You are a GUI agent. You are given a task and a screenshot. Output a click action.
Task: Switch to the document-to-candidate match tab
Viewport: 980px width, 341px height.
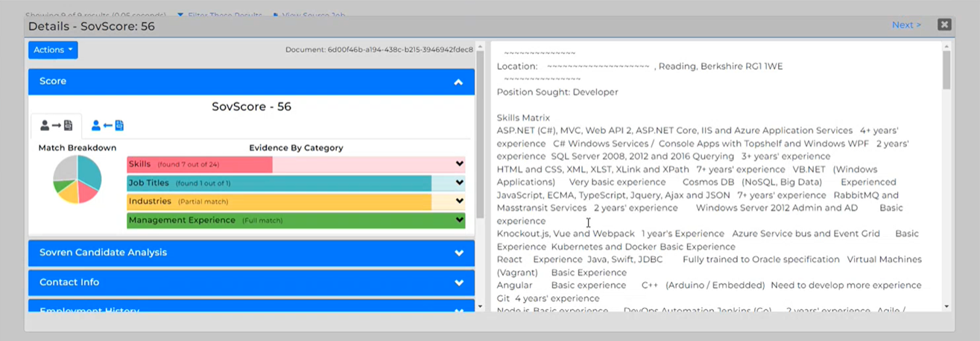[x=107, y=126]
